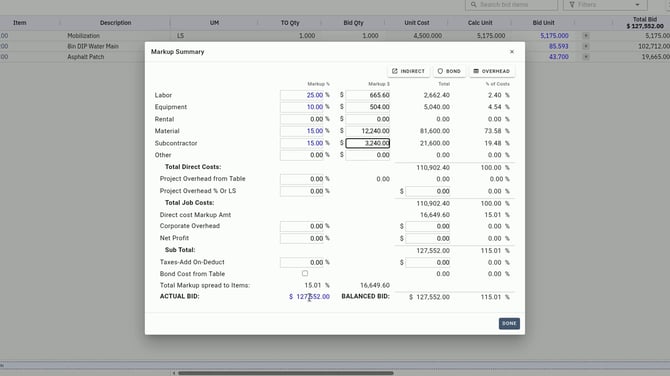The width and height of the screenshot is (670, 376).
Task: Click the Calc Unit column header
Action: click(x=480, y=23)
